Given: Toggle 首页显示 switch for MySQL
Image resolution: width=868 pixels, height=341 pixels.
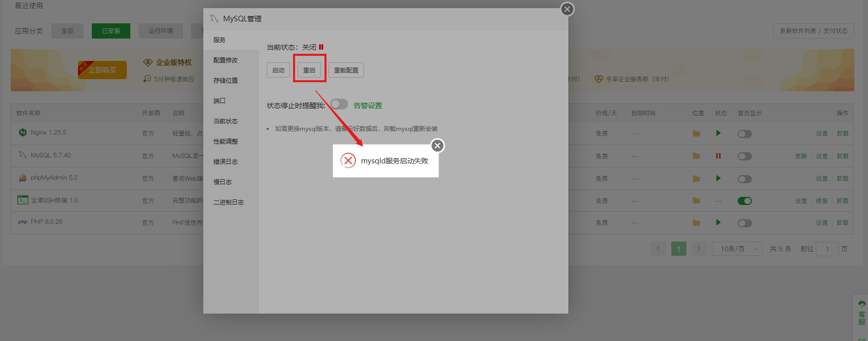Looking at the screenshot, I should 745,156.
